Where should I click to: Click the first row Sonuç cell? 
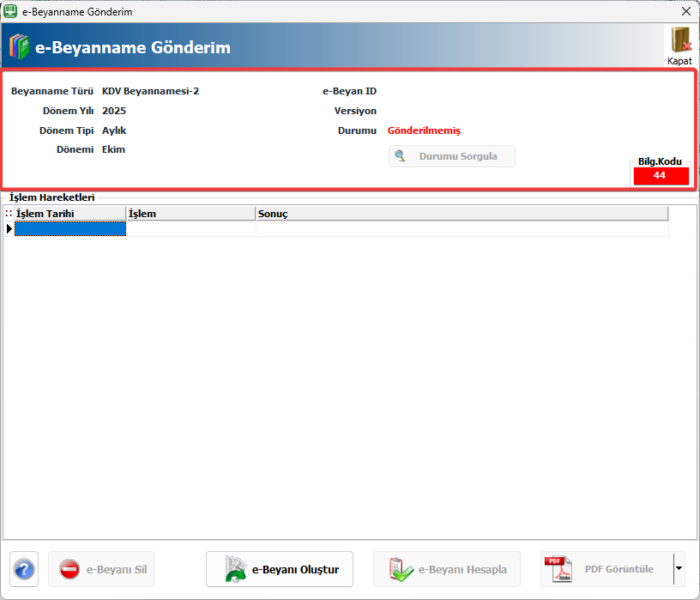click(462, 228)
